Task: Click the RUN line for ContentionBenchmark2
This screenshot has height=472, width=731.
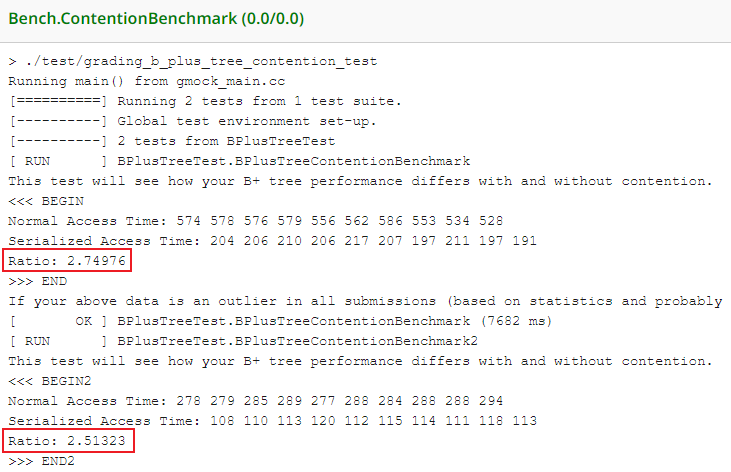Action: [242, 341]
